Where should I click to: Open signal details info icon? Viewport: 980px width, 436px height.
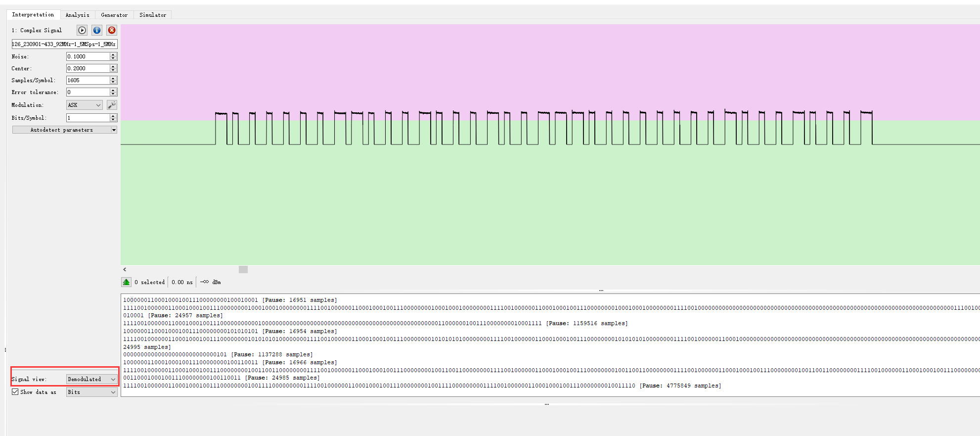pos(97,30)
